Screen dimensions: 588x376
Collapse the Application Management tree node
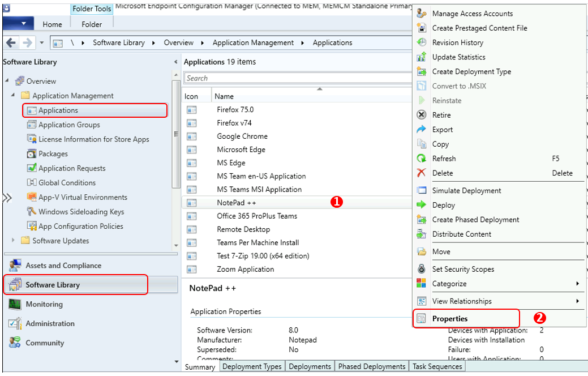tap(13, 95)
